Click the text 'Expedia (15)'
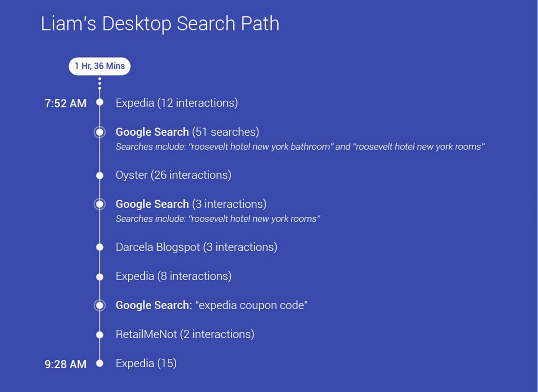 [x=146, y=363]
